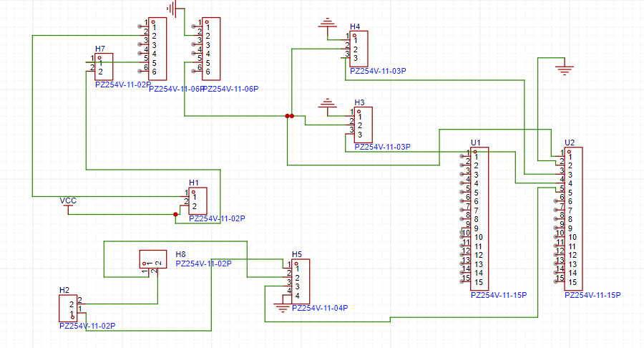Click the H1 two-pin header body

[197, 201]
